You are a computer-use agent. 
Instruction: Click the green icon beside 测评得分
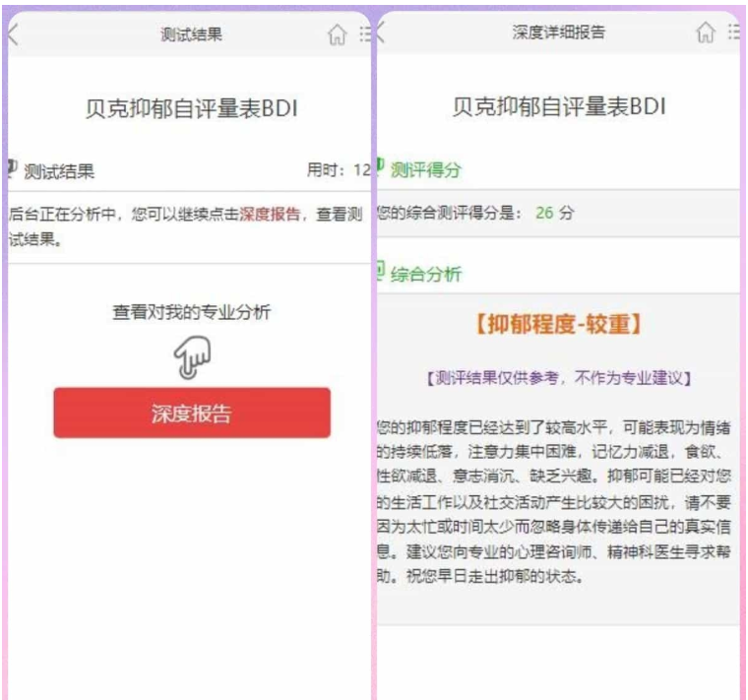coord(380,167)
